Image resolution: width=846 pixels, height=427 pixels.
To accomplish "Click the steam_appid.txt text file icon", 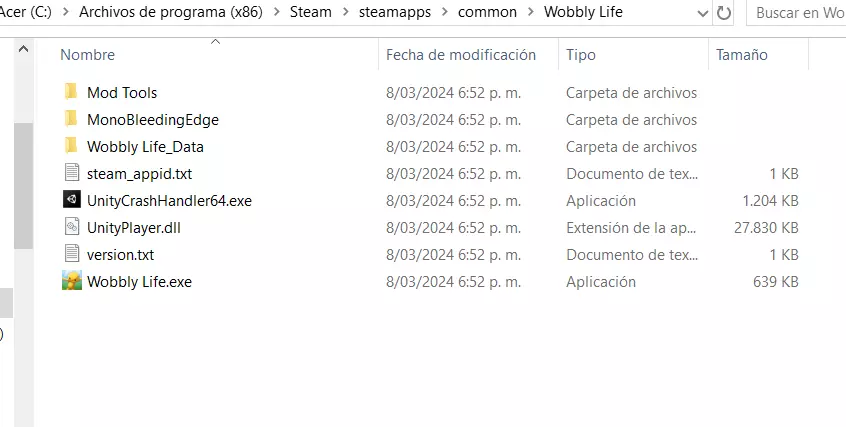I will [x=71, y=173].
